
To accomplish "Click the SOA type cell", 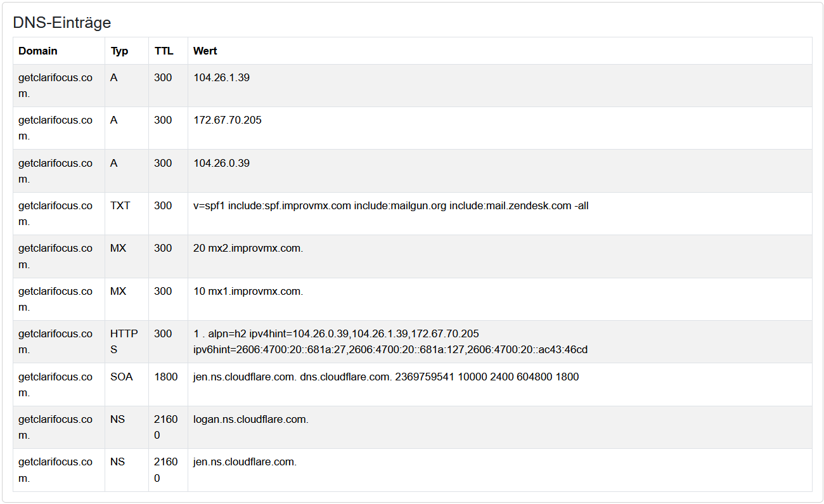I will 121,377.
